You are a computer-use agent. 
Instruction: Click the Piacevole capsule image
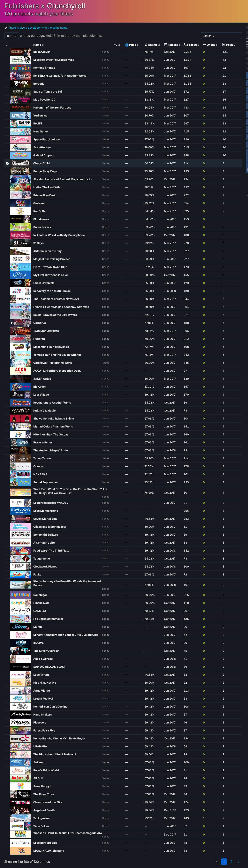21,723
